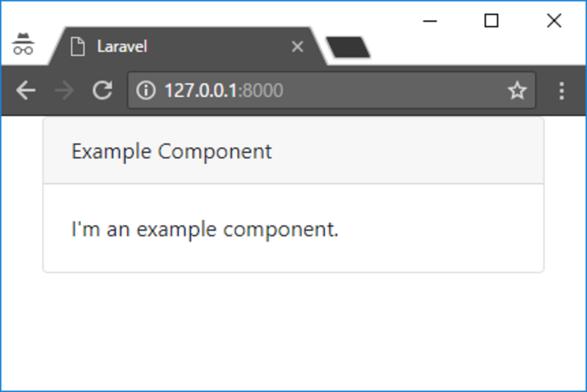Click the Example Component heading
The width and height of the screenshot is (587, 392).
coord(172,151)
